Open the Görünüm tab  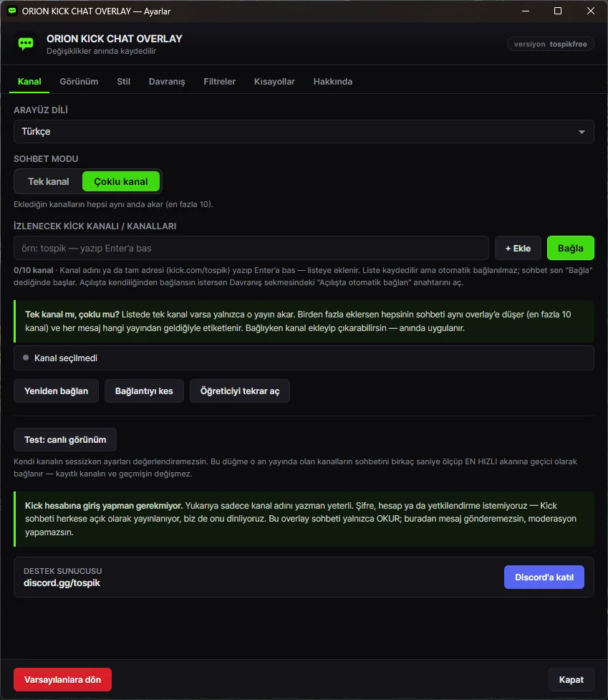79,82
